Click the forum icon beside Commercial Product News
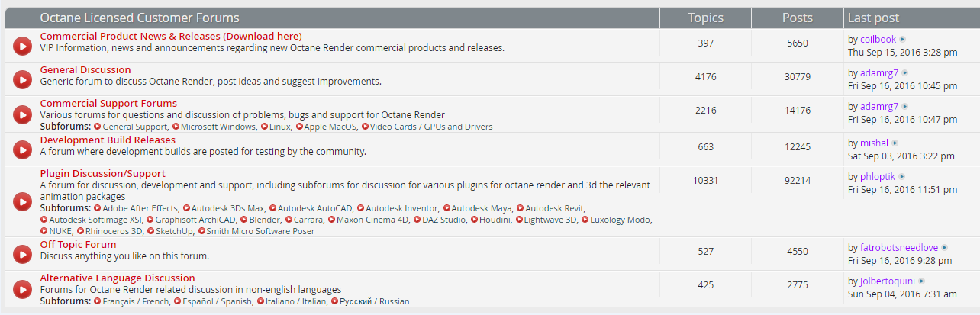The height and width of the screenshot is (315, 980). pos(22,46)
